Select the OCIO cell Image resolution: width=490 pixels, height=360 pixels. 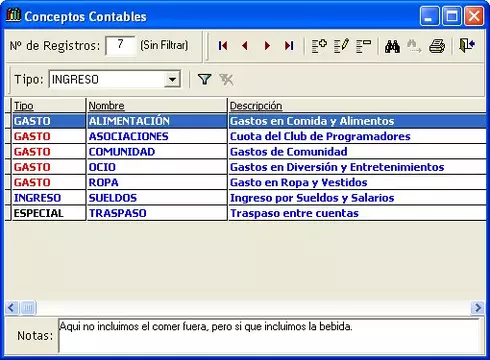[x=157, y=167]
